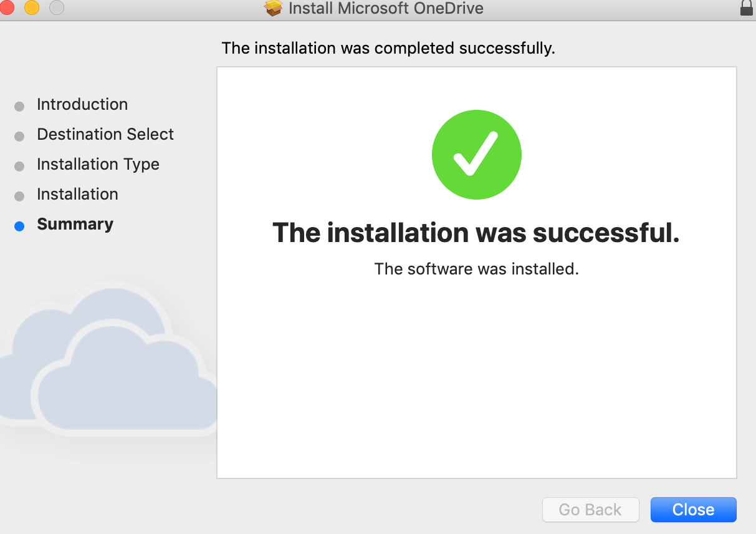The height and width of the screenshot is (534, 756).
Task: Minimize the installer with the yellow button
Action: pos(31,7)
